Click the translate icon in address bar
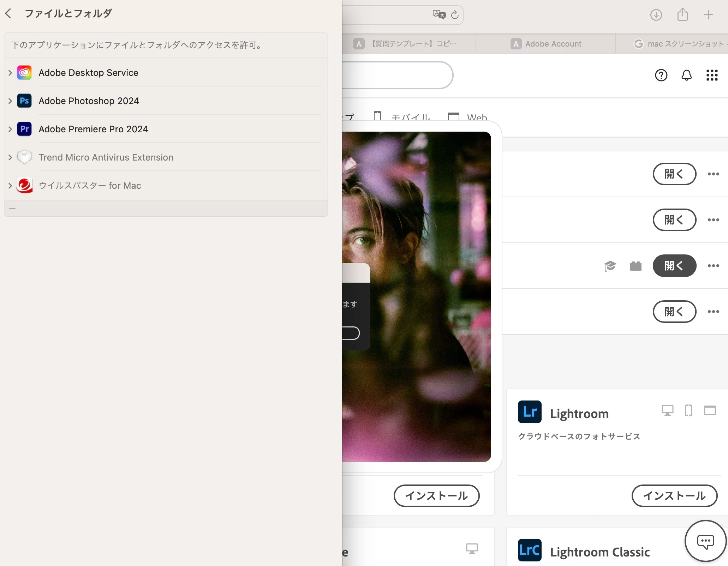Screen dimensions: 728x566 coord(439,14)
